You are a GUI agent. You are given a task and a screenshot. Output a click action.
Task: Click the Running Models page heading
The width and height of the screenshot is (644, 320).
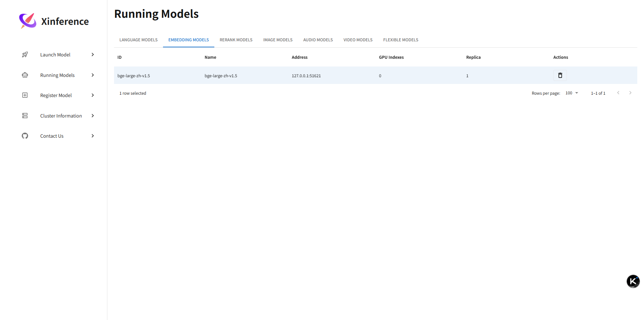tap(156, 14)
